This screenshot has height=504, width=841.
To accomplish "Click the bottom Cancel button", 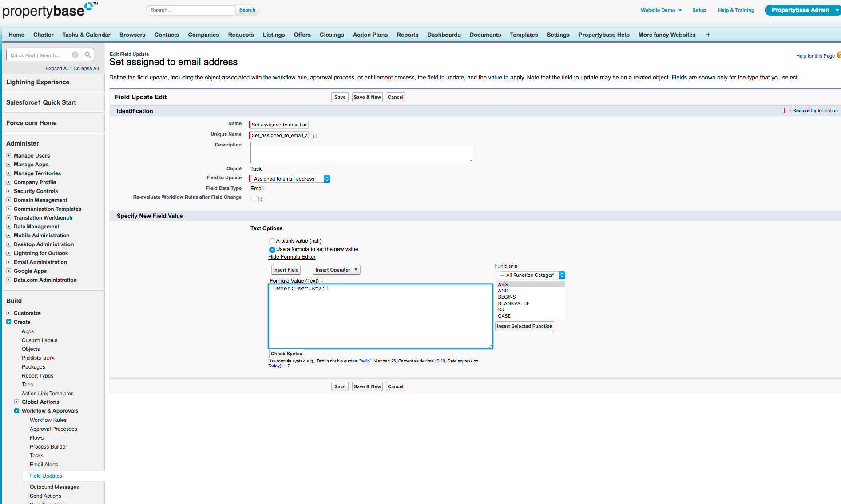I will pyautogui.click(x=395, y=386).
